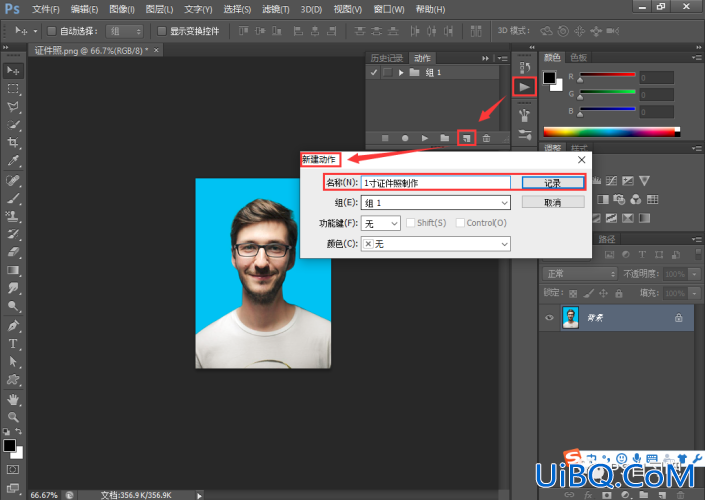Click the 名称(N) input field
Viewport: 705px width, 500px height.
pos(436,183)
